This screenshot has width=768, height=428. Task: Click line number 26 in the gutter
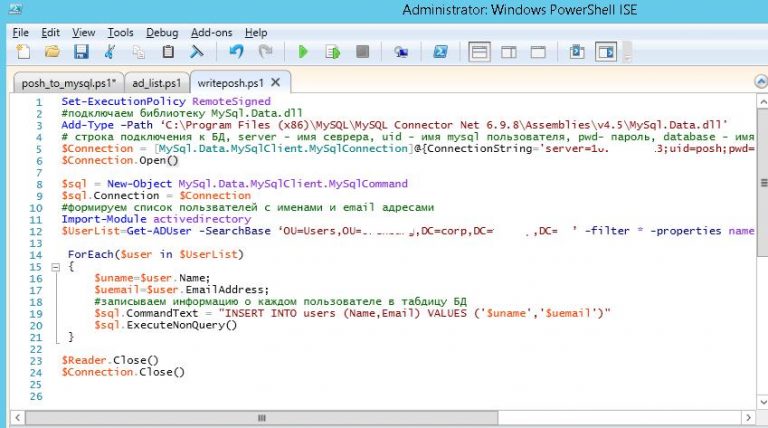click(x=36, y=396)
